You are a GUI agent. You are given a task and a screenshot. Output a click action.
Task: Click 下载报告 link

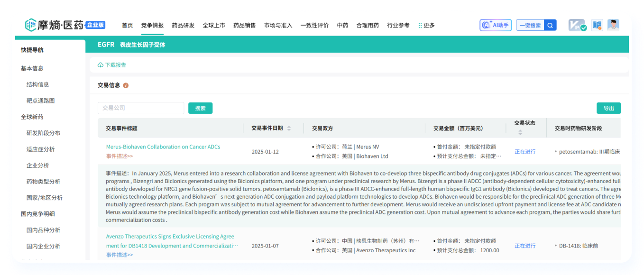pyautogui.click(x=112, y=65)
